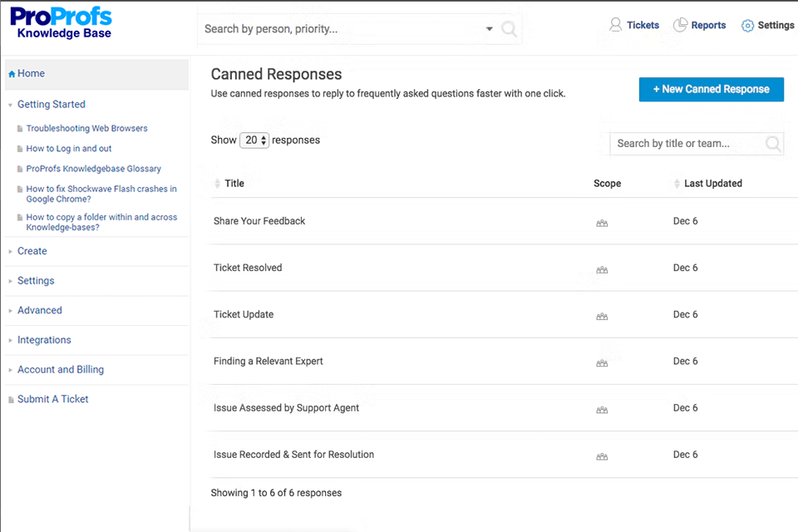Click scope team icon for Finding a Relevant Expert
Screen dimensions: 798x532
(602, 363)
